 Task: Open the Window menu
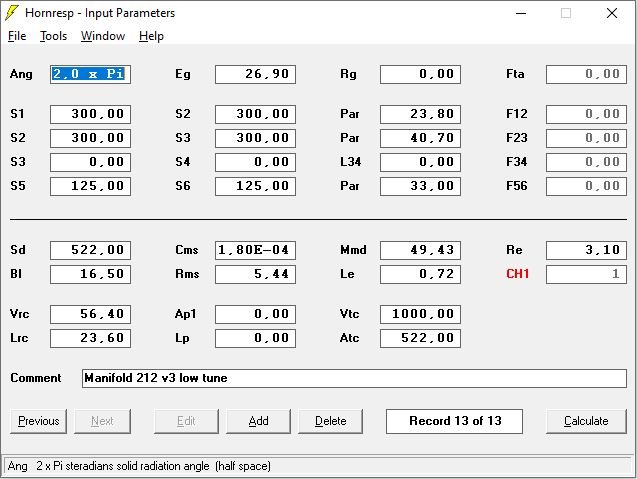(103, 36)
